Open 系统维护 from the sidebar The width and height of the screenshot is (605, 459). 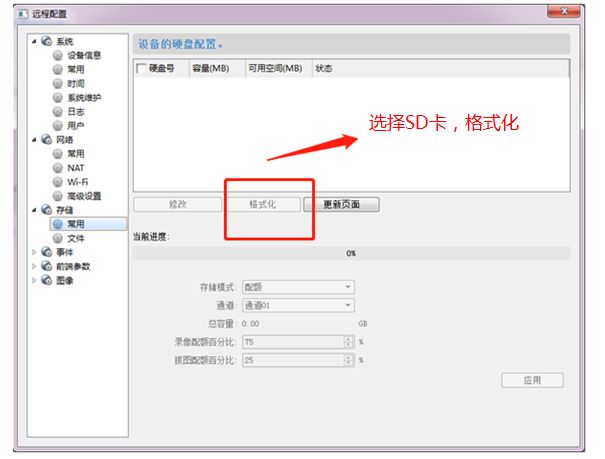click(x=58, y=98)
